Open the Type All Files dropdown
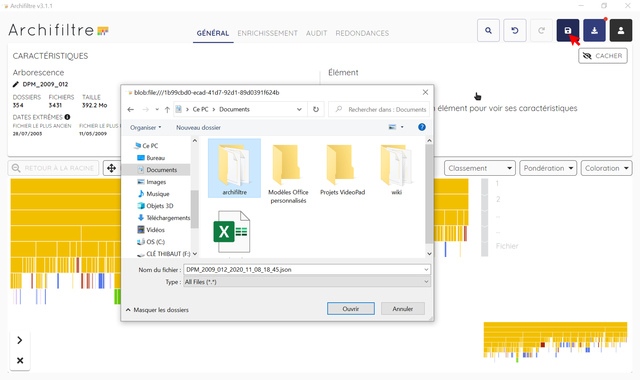 click(307, 282)
